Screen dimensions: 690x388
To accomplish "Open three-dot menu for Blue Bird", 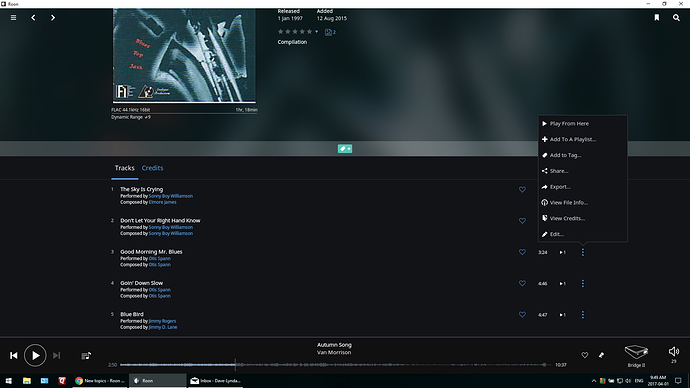I will [583, 315].
